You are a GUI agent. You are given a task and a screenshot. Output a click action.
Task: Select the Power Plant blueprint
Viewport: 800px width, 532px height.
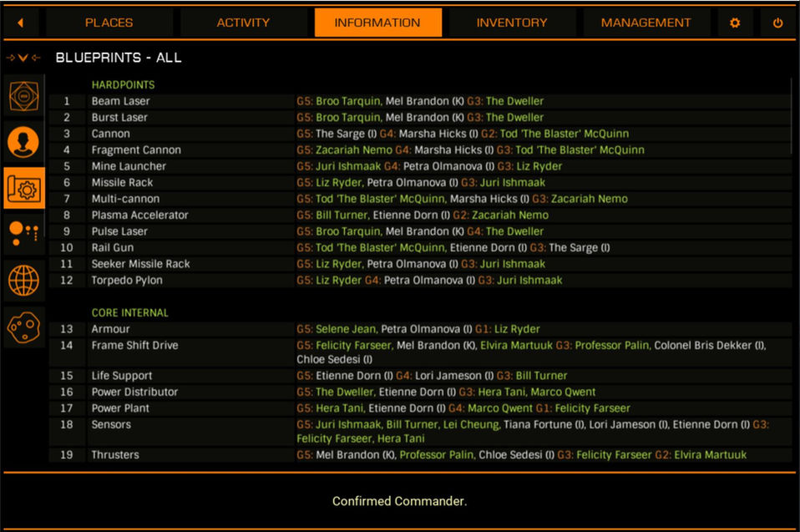tap(420, 408)
